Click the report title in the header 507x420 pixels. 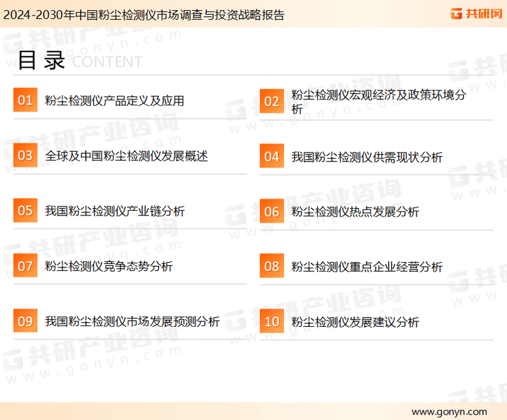tap(143, 14)
